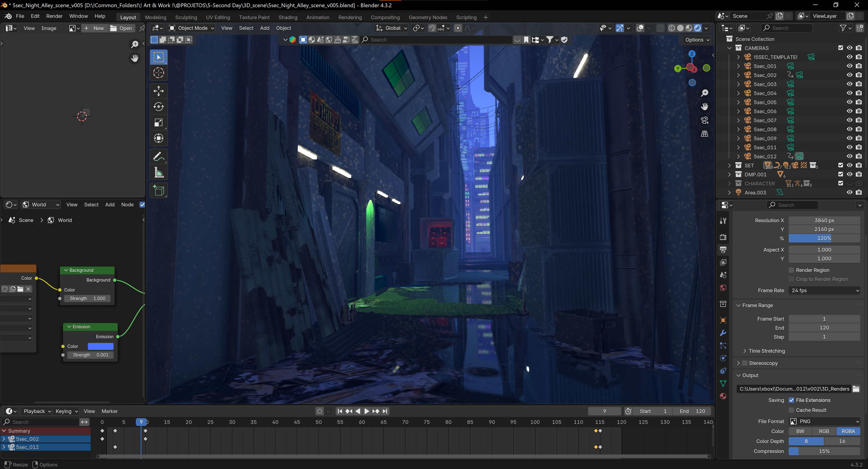Open the Render menu
The height and width of the screenshot is (469, 868).
tap(54, 16)
